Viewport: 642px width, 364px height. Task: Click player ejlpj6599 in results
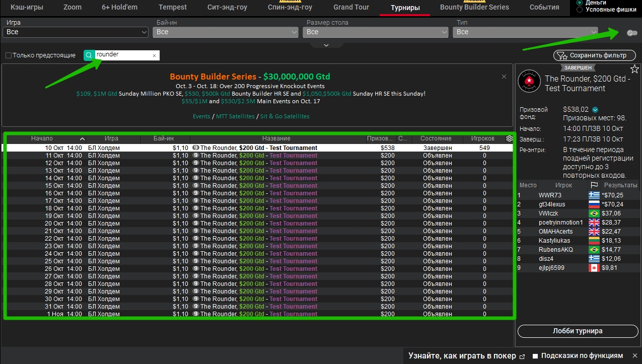pos(551,268)
